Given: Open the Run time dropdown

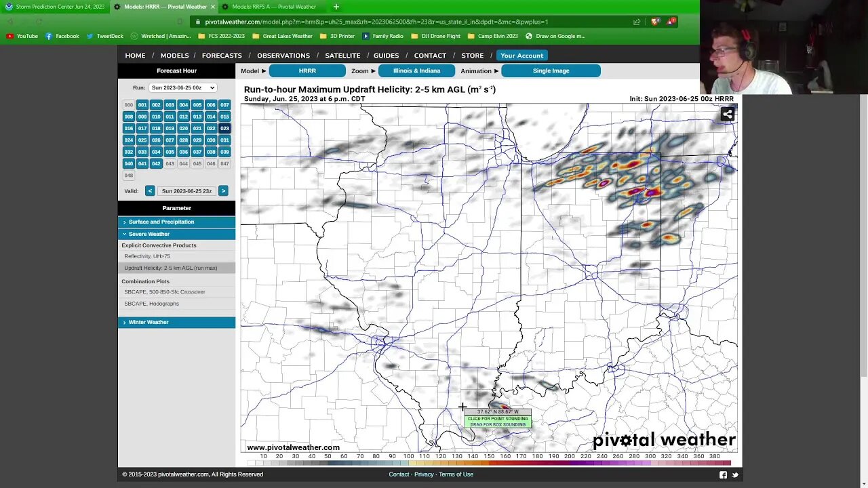Looking at the screenshot, I should [x=182, y=87].
